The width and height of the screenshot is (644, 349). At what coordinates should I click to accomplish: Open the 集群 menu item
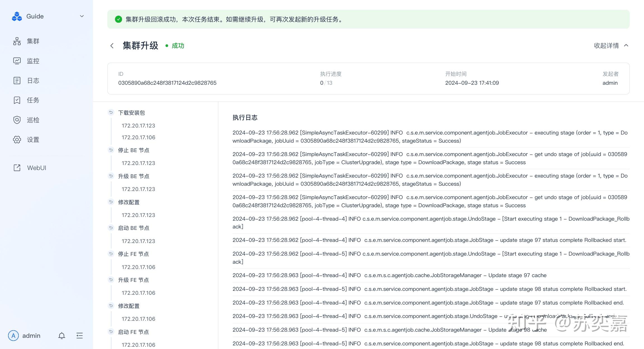click(33, 41)
